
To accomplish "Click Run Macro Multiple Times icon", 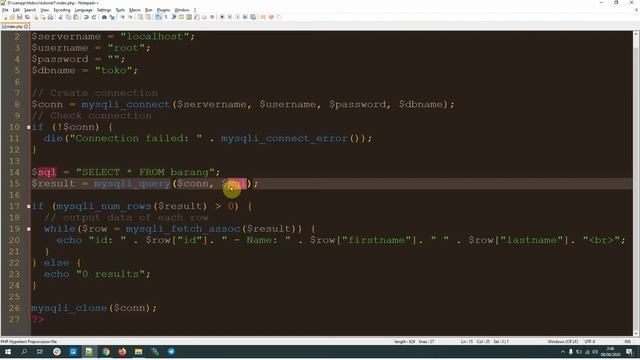I will 245,17.
